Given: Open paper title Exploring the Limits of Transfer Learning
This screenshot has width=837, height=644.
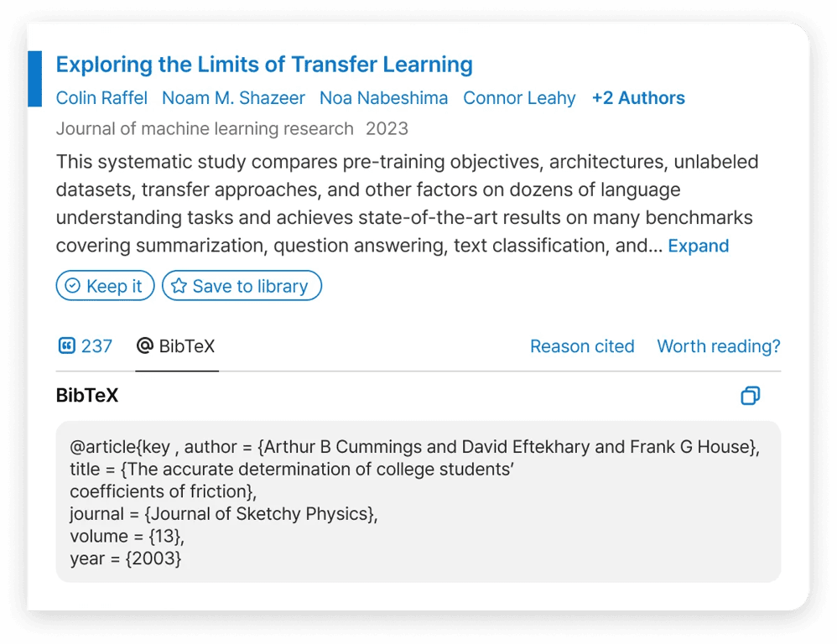Looking at the screenshot, I should (x=264, y=65).
